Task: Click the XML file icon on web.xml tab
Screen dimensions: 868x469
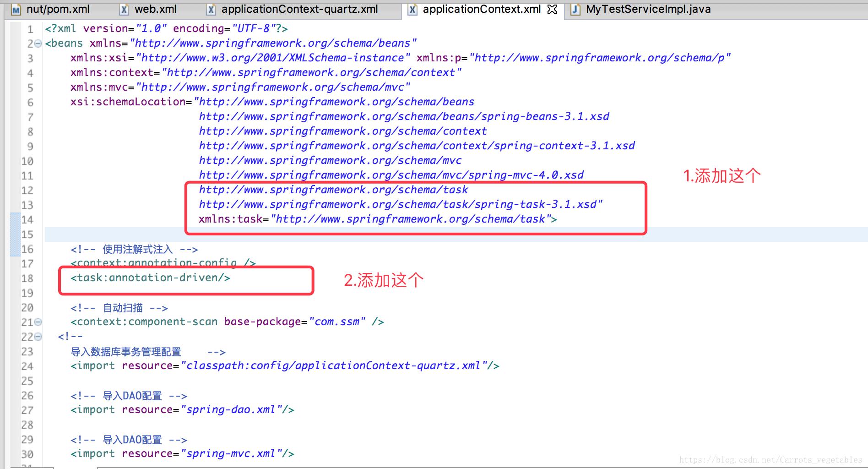Action: pos(124,10)
